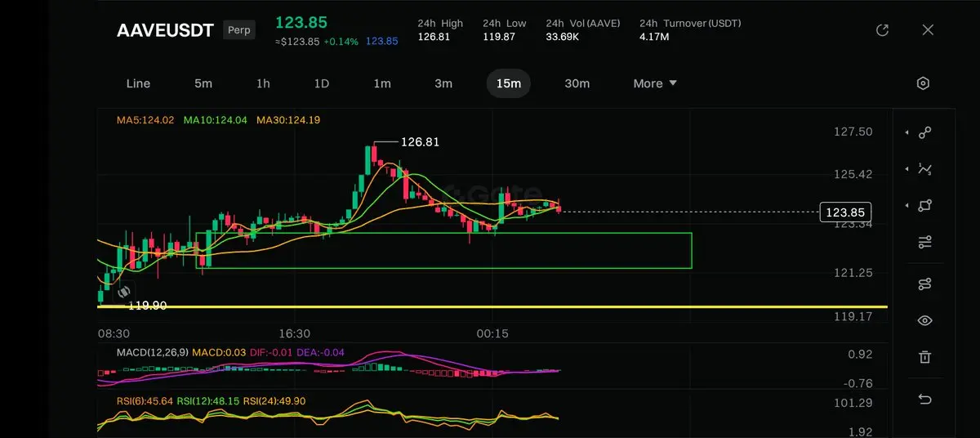Viewport: 980px width, 438px height.
Task: Select the rectangle shape drawing tool
Action: click(925, 206)
